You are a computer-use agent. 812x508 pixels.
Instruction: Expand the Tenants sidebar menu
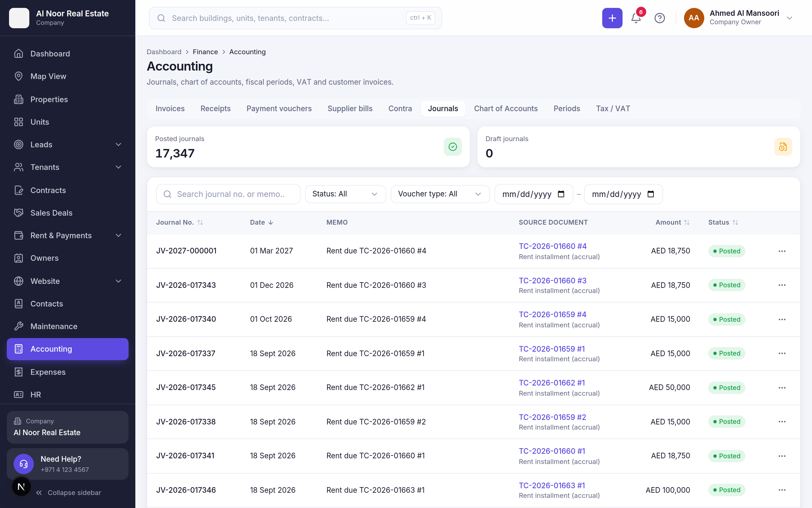67,167
